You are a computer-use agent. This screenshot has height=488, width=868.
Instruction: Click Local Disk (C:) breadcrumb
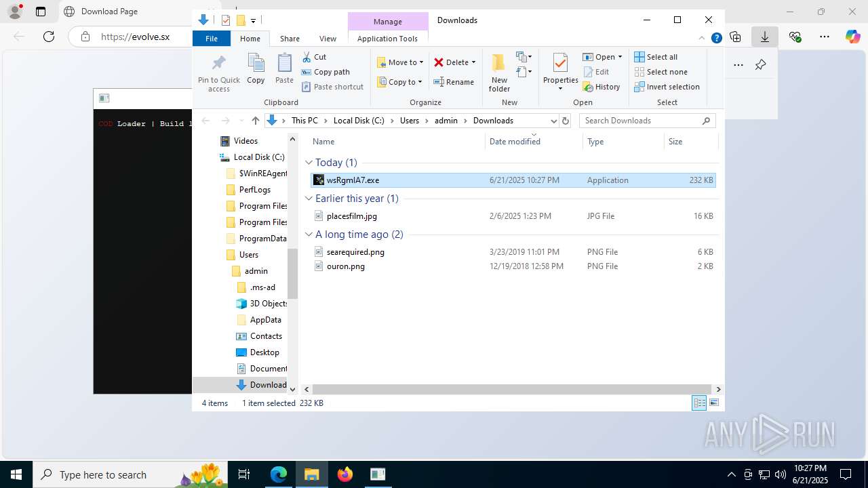[359, 121]
